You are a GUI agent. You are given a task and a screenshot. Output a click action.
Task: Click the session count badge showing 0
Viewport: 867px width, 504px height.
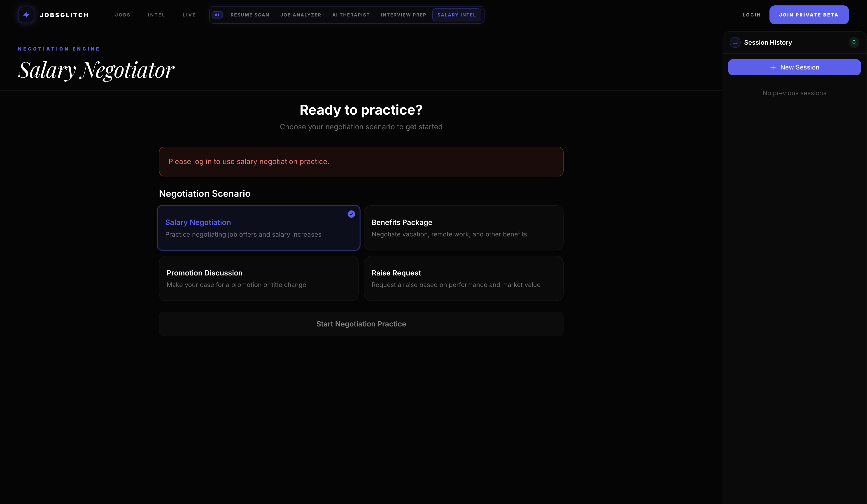(854, 42)
